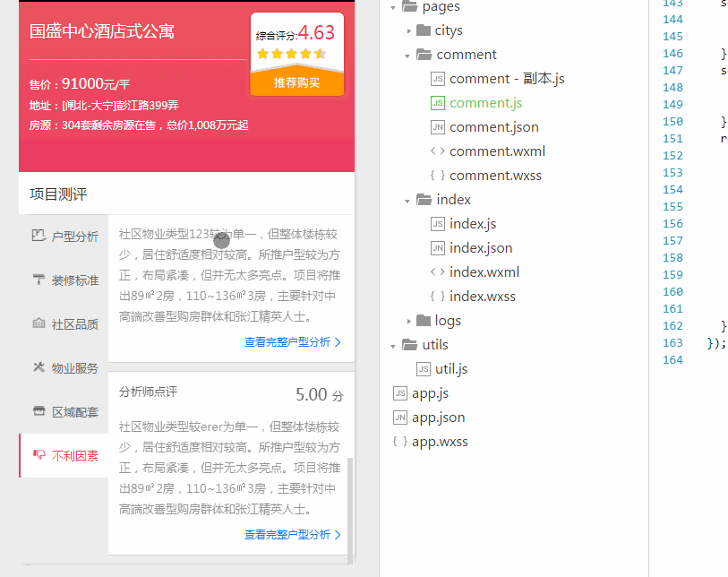Click the 推荐购买 orange badge
728x577 pixels.
297,82
